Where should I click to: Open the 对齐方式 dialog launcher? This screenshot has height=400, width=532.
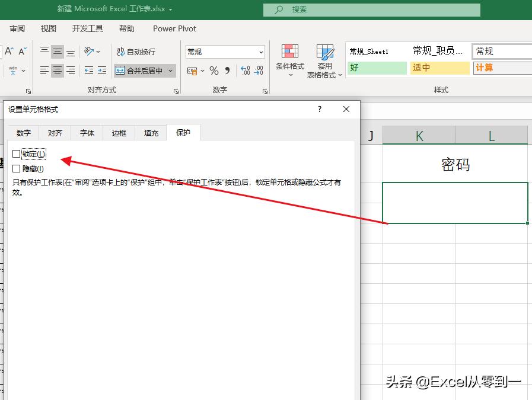(x=176, y=91)
